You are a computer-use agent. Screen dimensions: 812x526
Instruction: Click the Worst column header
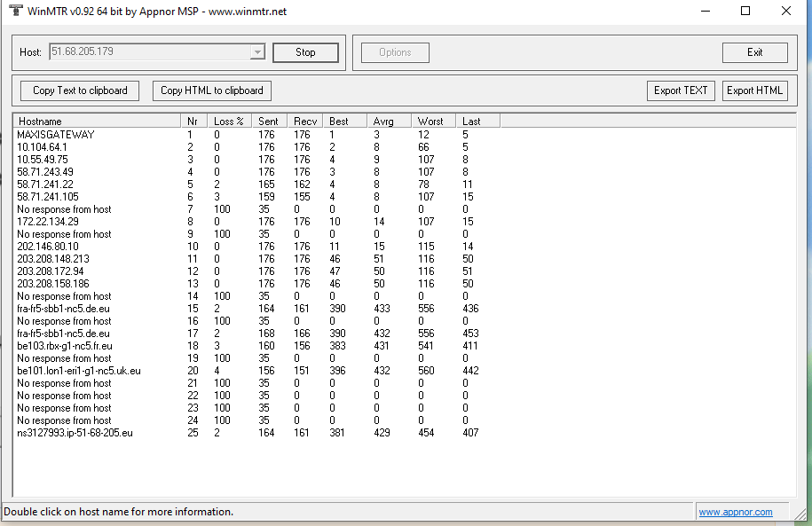[433, 122]
